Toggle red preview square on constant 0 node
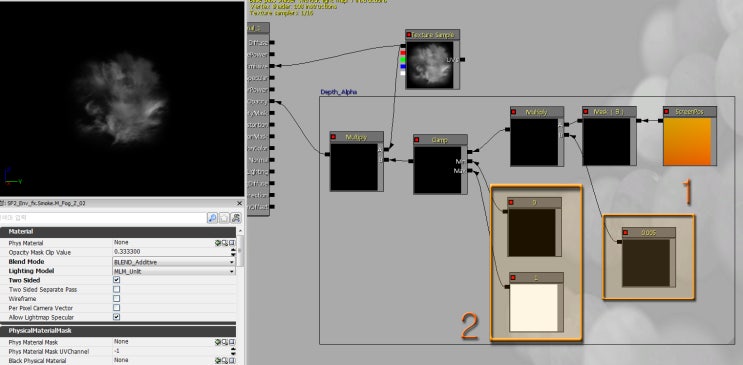This screenshot has height=365, width=743. [x=511, y=202]
